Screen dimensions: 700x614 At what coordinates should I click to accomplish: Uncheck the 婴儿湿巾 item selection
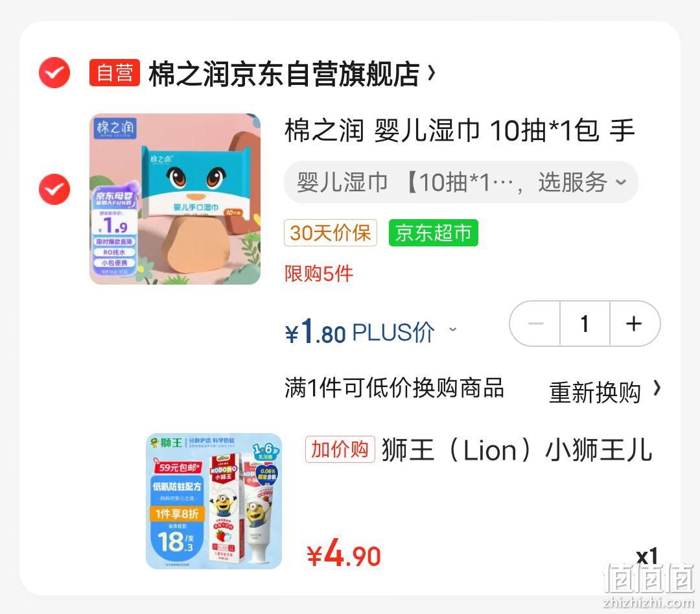coord(54,189)
